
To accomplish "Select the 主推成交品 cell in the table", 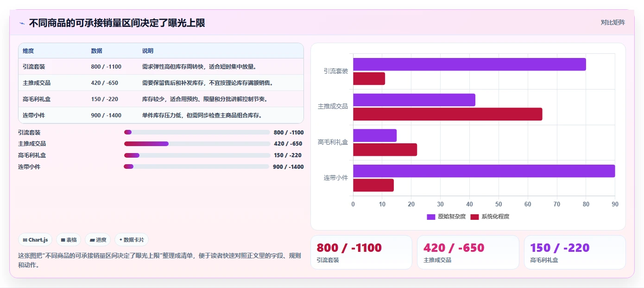I will 37,83.
